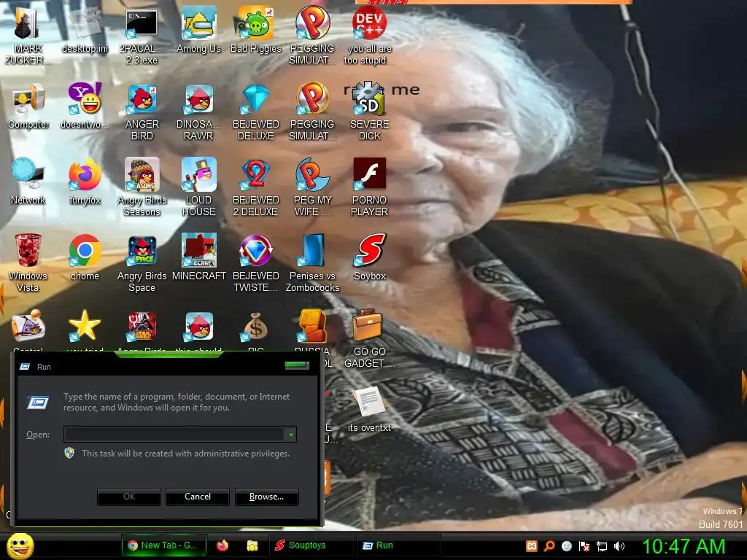Launch the Bad Piggies shortcut
Image resolution: width=747 pixels, height=560 pixels.
click(256, 30)
